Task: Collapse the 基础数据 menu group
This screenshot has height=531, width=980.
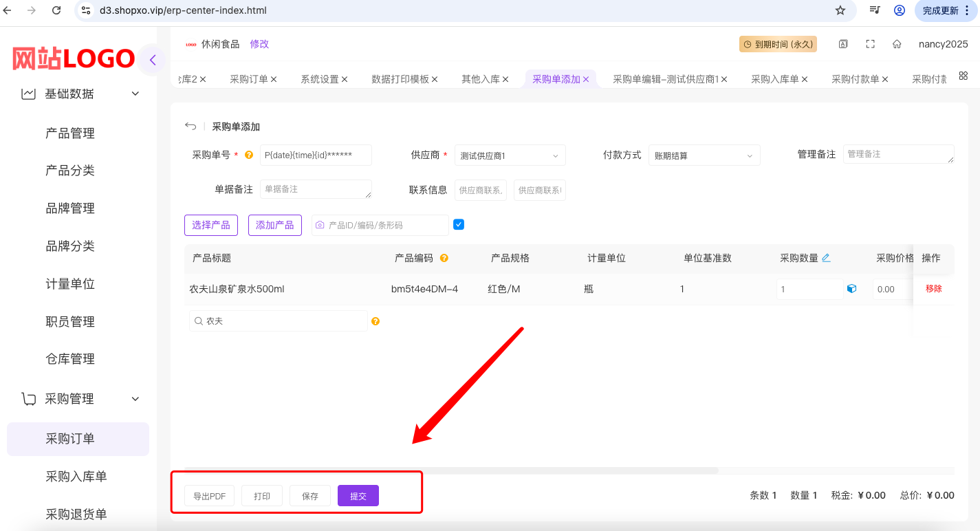Action: 135,94
